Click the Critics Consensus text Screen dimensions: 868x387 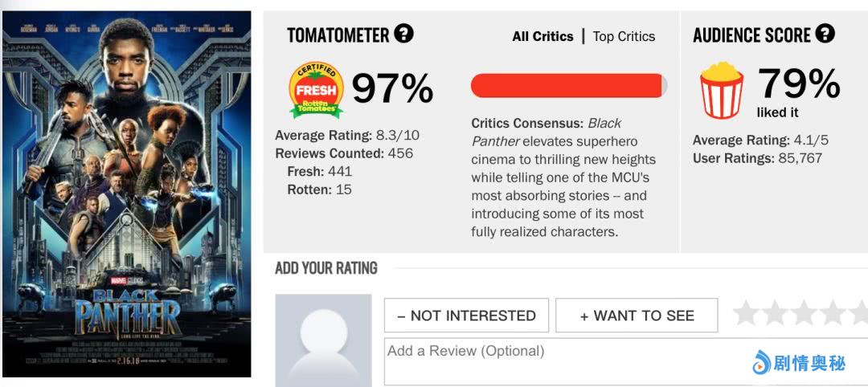tap(563, 177)
